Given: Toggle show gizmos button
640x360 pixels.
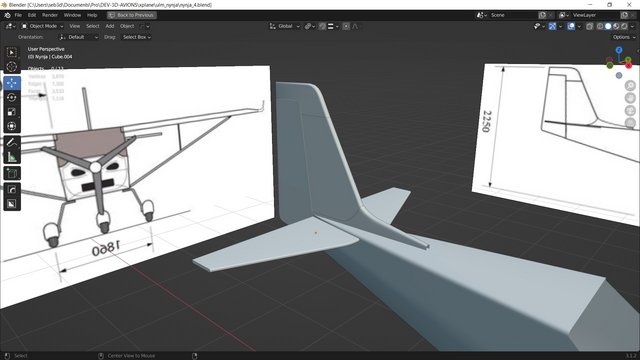Looking at the screenshot, I should click(552, 26).
